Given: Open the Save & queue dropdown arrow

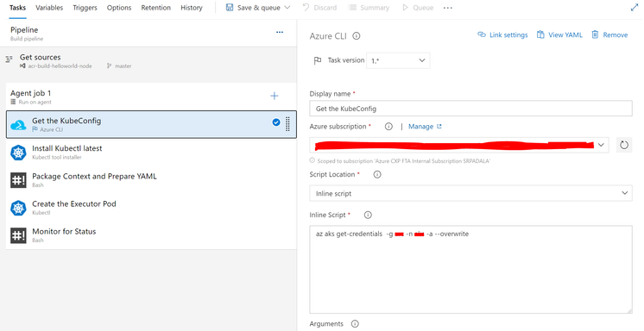Looking at the screenshot, I should (287, 8).
